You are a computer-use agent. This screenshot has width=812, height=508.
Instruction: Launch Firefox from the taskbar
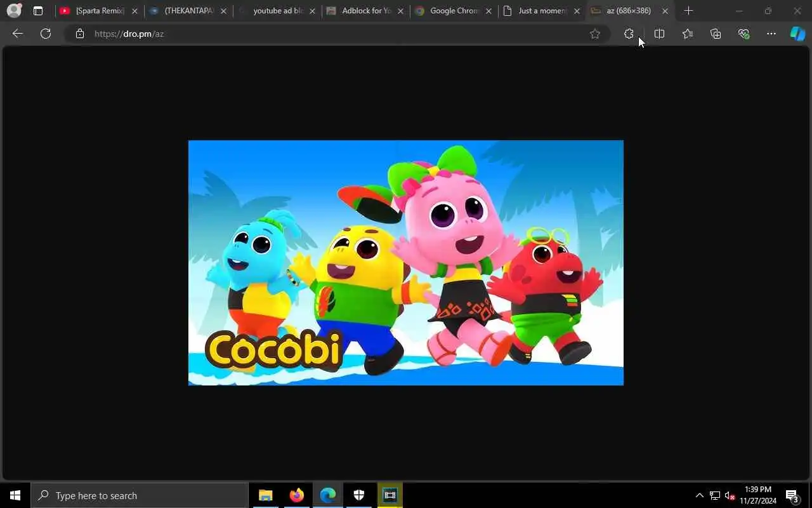pyautogui.click(x=296, y=495)
